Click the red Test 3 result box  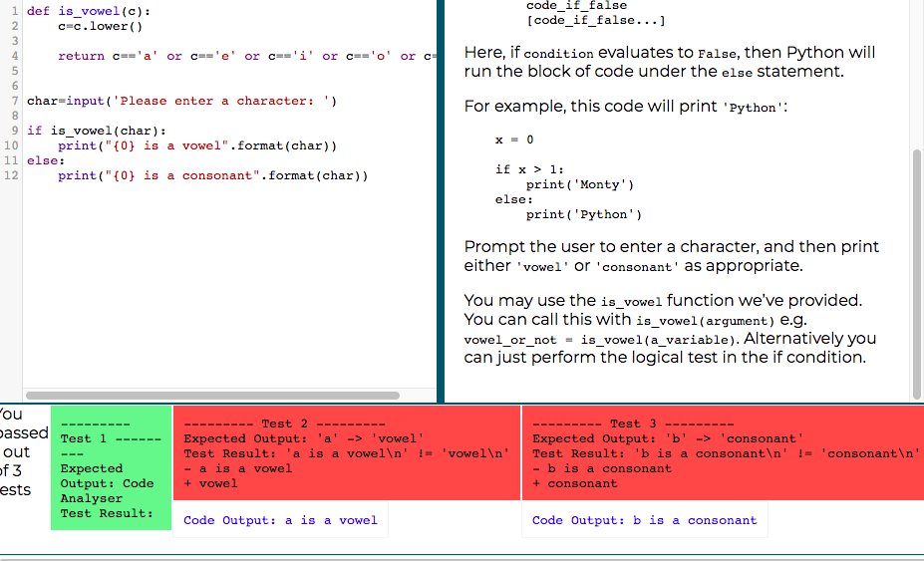[x=723, y=452]
